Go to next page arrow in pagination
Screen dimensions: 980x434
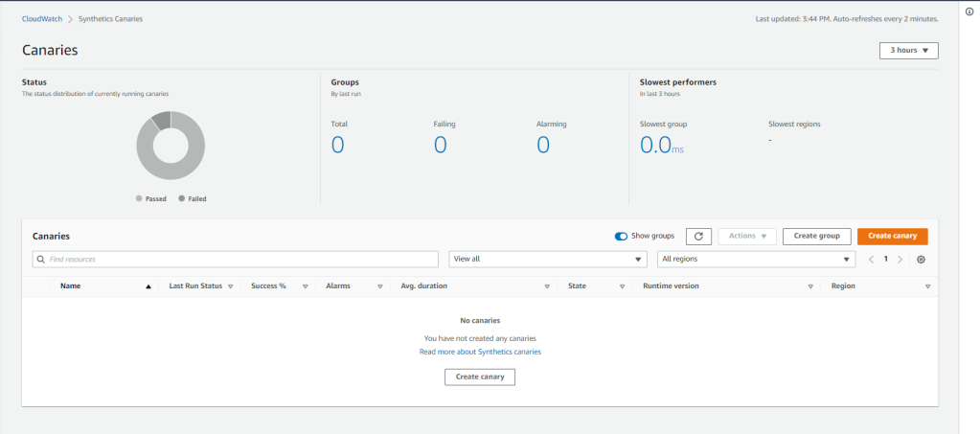900,260
